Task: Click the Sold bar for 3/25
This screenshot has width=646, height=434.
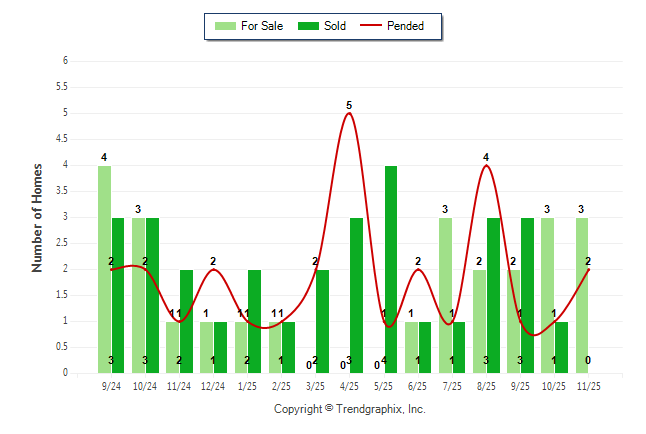Action: [x=322, y=321]
